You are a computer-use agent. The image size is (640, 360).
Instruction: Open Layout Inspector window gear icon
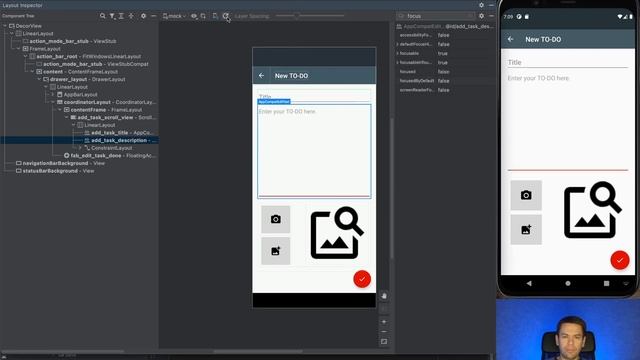pos(482,5)
